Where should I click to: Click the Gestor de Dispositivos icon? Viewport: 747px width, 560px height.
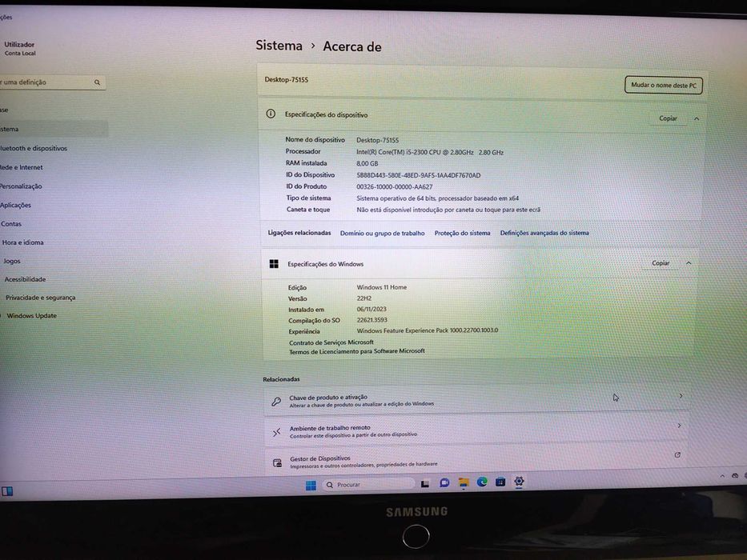[x=277, y=462]
